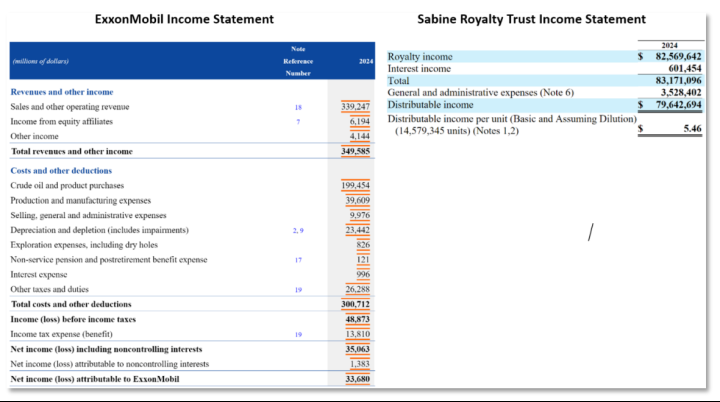Open note reference 17 link

pos(298,260)
